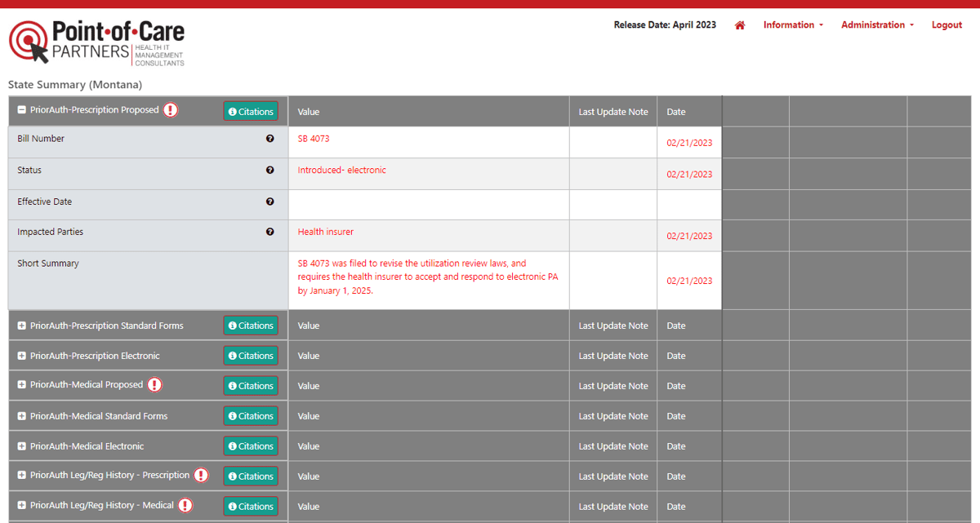The height and width of the screenshot is (523, 980).
Task: Open Citations for PriorAuth-Medical Electronic
Action: (x=251, y=446)
